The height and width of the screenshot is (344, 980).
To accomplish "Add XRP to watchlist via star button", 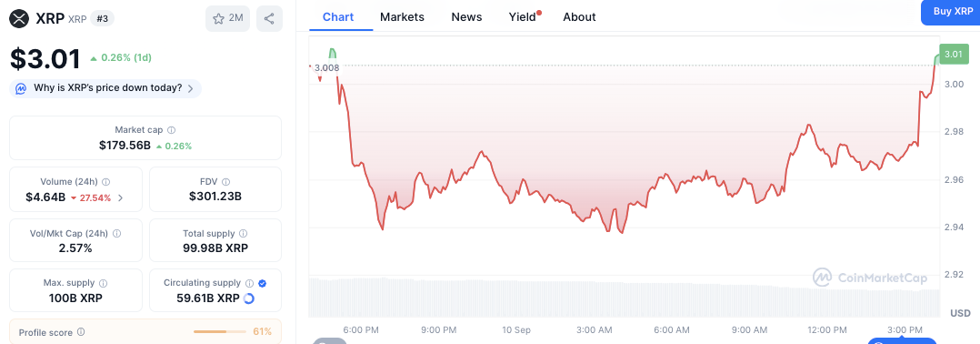I will (x=227, y=19).
